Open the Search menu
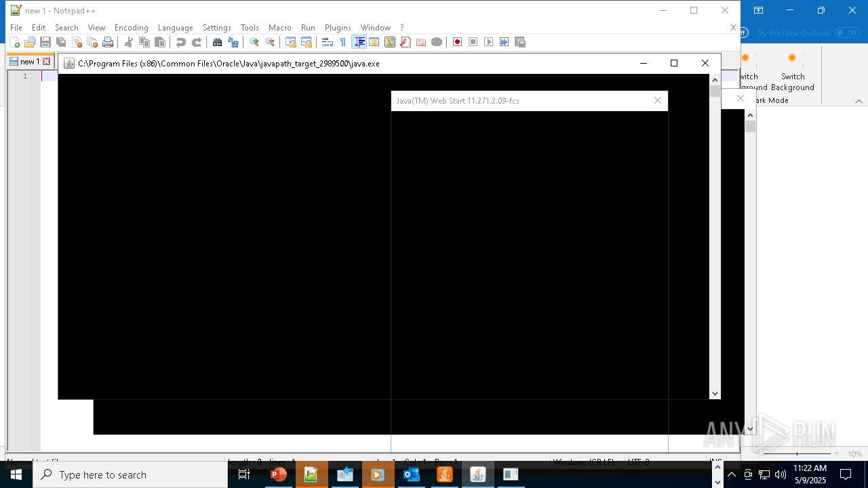 point(66,28)
